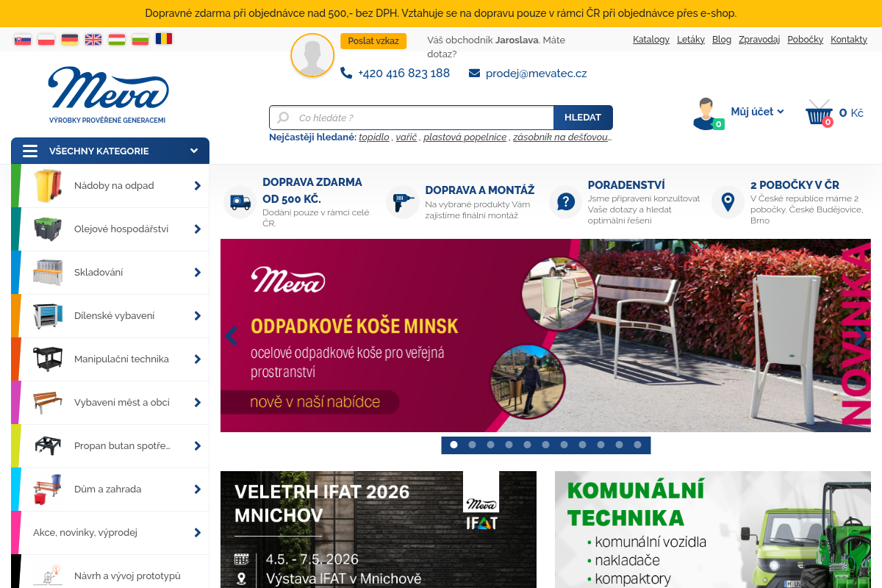
Task: Open the Kontakty page
Action: 848,39
